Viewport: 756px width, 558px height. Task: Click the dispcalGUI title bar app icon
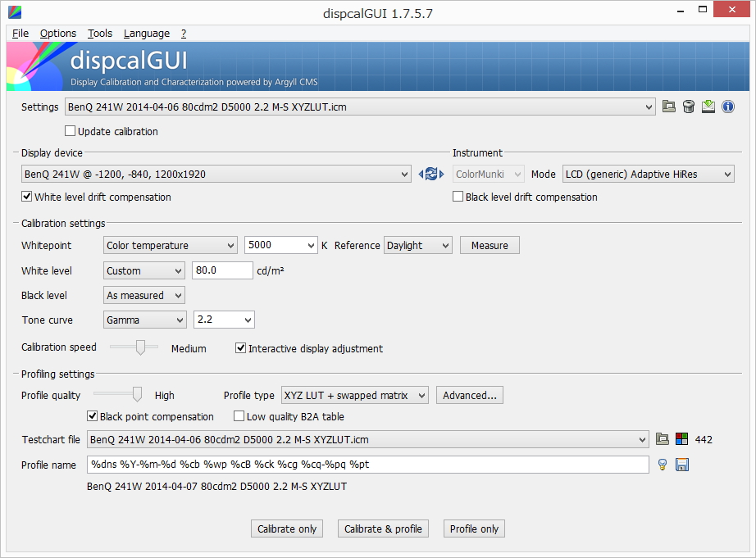click(15, 12)
